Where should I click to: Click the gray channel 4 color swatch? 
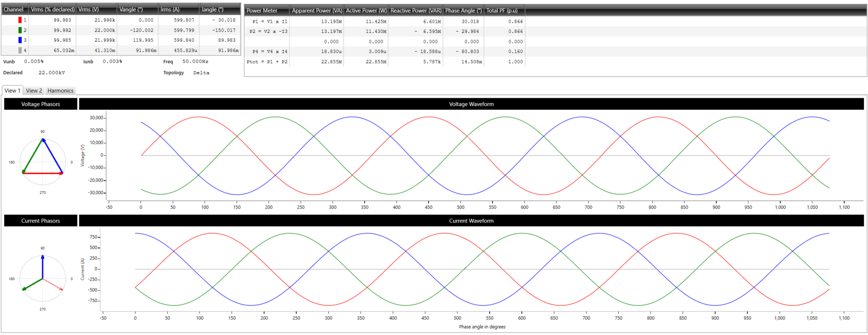coord(20,50)
